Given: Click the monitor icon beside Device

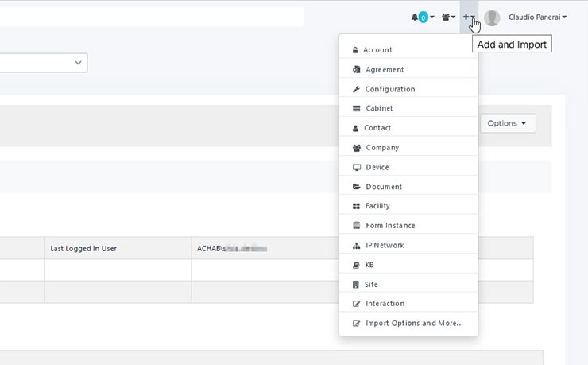Looking at the screenshot, I should (356, 167).
